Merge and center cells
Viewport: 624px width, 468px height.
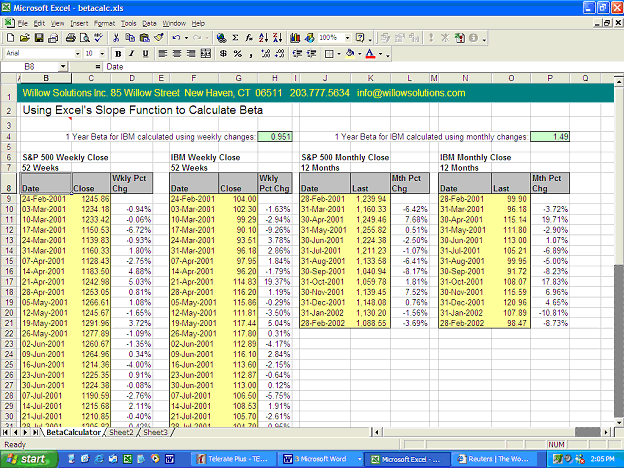pos(205,54)
